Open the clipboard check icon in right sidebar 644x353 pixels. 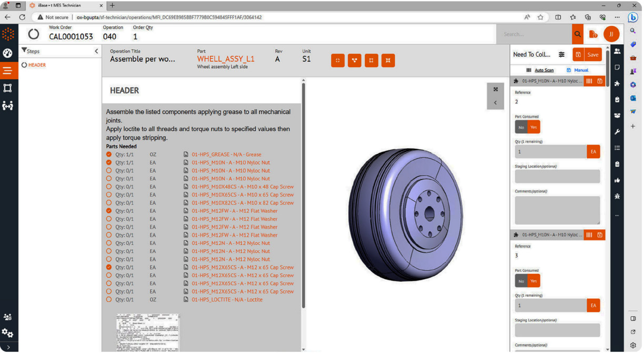tap(617, 100)
